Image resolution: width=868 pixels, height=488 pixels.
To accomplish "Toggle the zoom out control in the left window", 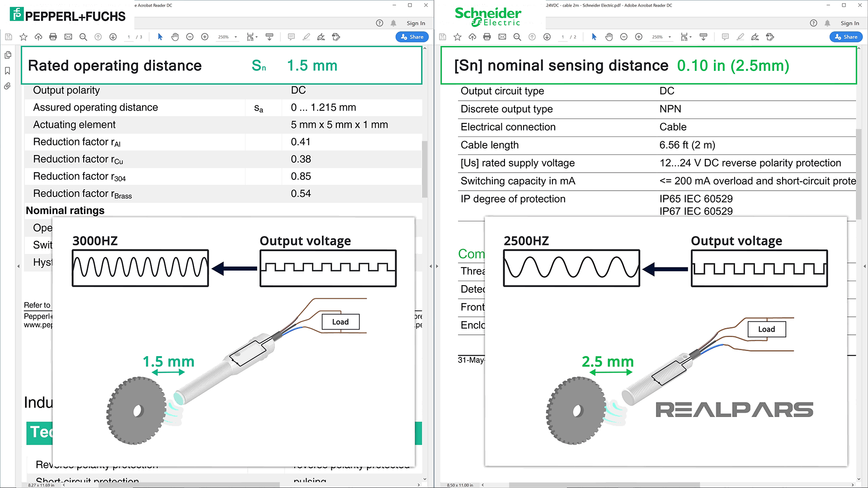I will (190, 37).
